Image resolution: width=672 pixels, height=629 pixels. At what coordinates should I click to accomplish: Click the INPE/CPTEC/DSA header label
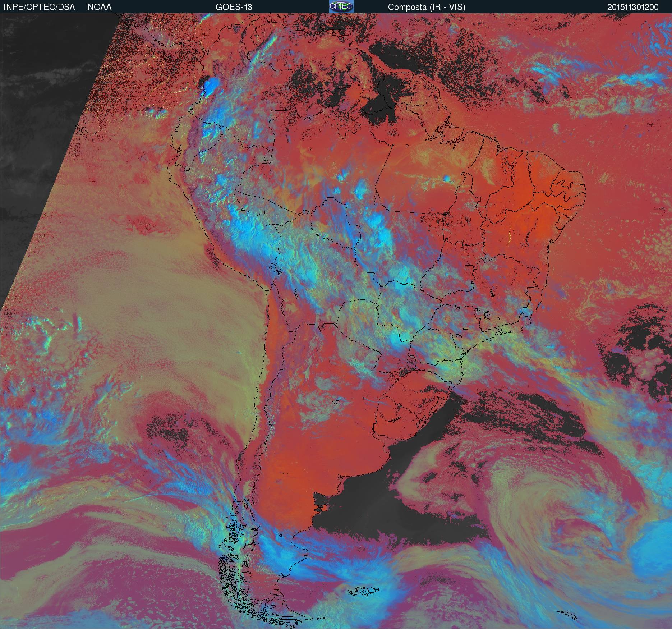(x=39, y=7)
